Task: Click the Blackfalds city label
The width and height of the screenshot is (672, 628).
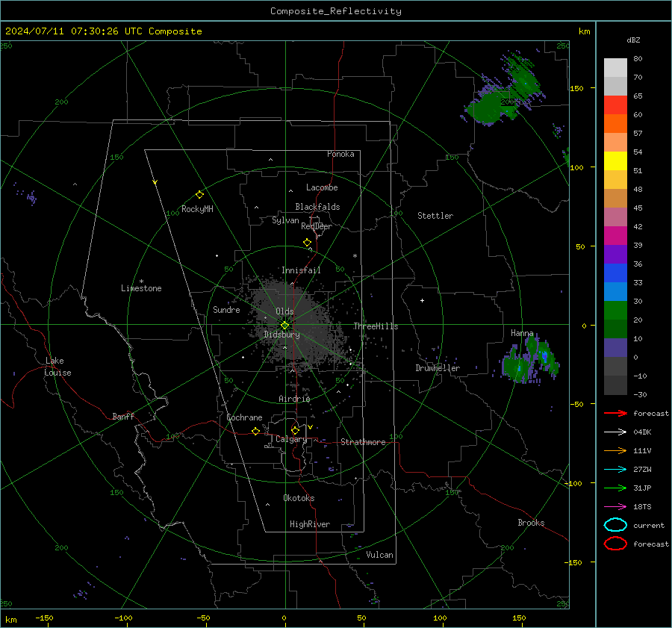Action: pyautogui.click(x=317, y=207)
